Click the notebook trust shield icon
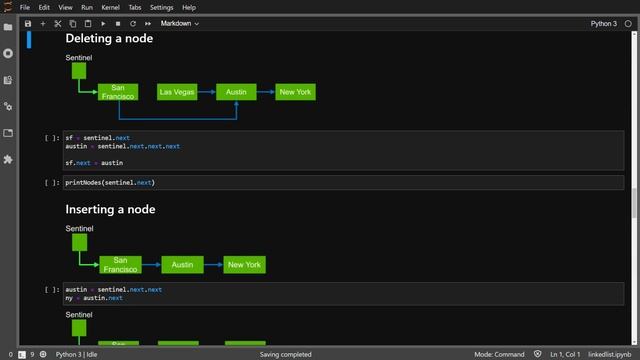This screenshot has height=360, width=640. 538,354
